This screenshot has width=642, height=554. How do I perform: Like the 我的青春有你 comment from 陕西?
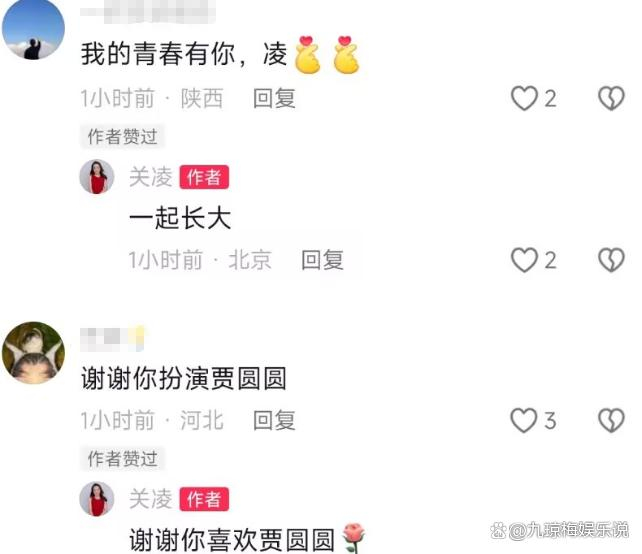tap(524, 98)
